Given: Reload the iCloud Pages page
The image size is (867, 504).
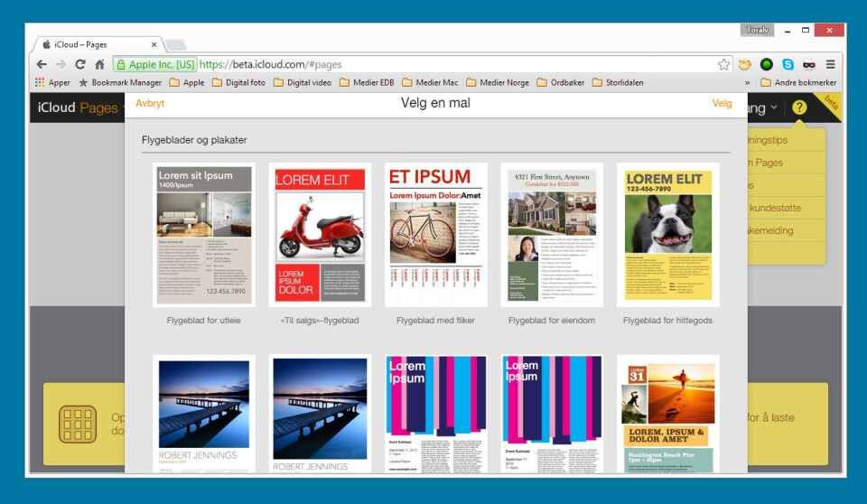Looking at the screenshot, I should [x=80, y=64].
